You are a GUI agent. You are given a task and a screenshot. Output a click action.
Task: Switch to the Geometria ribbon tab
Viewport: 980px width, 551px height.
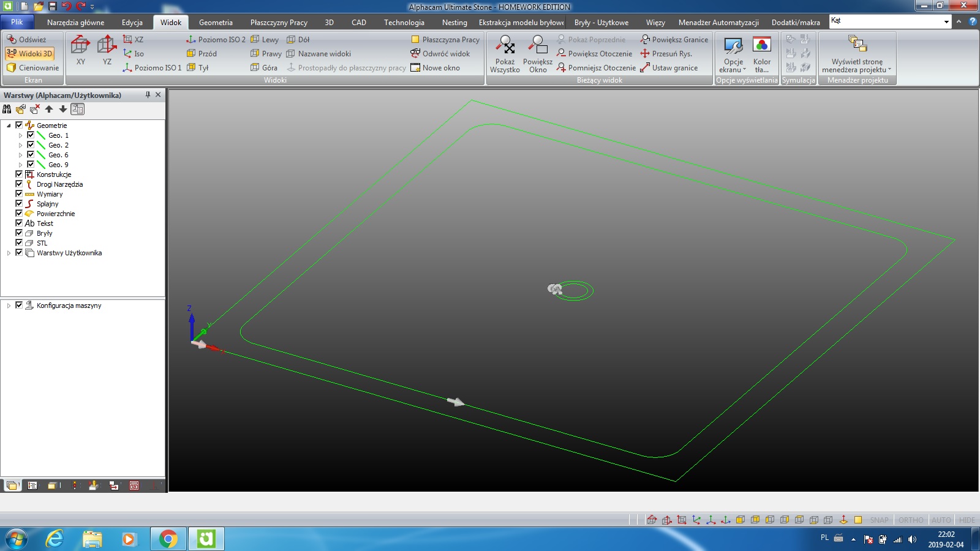pos(216,23)
